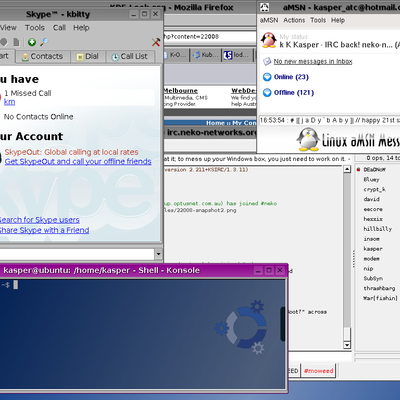Click the crossed hammer tools icon in Skype
400x400 pixels.
(156, 42)
